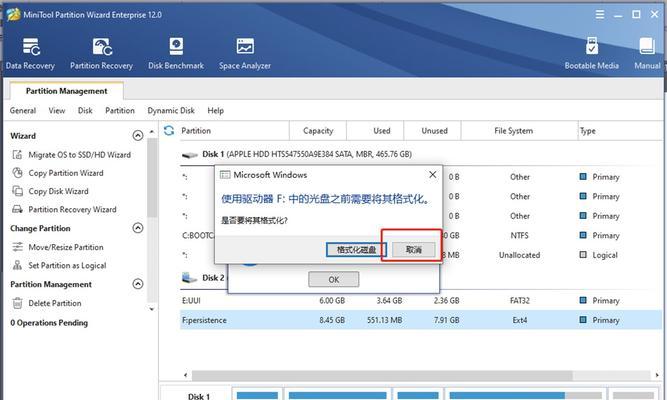The image size is (667, 400).
Task: Open Disk Benchmark
Action: [176, 54]
